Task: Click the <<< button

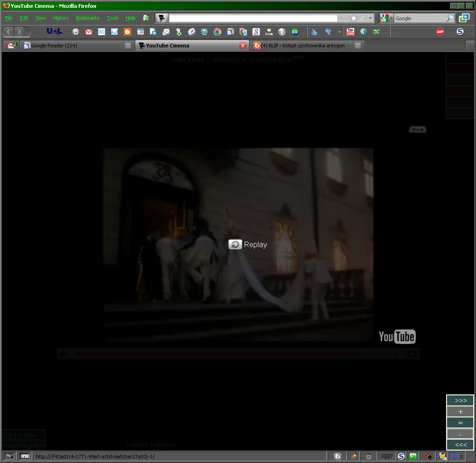Action: click(460, 445)
